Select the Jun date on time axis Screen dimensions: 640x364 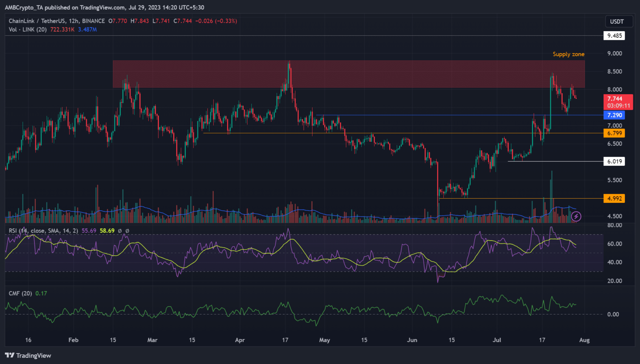tap(412, 340)
